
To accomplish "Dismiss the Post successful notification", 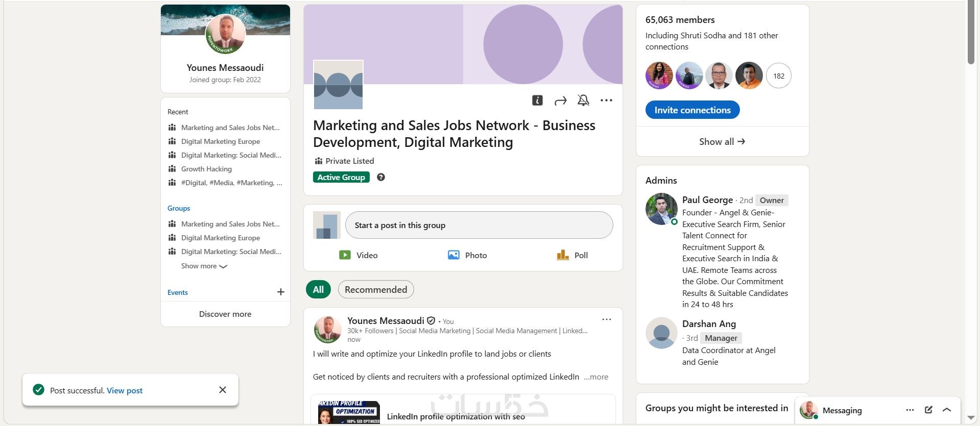I will tap(223, 390).
